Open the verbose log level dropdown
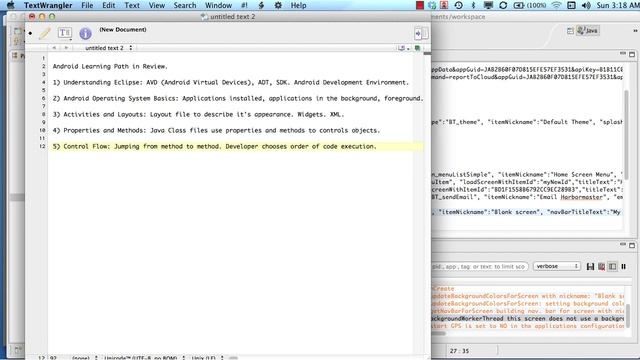640x360 pixels. coord(557,266)
